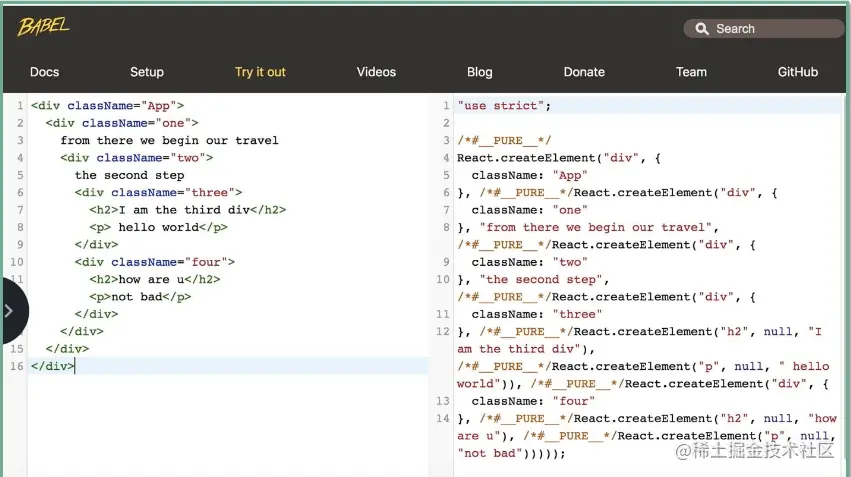
Task: Open the Donate page
Action: (x=584, y=72)
